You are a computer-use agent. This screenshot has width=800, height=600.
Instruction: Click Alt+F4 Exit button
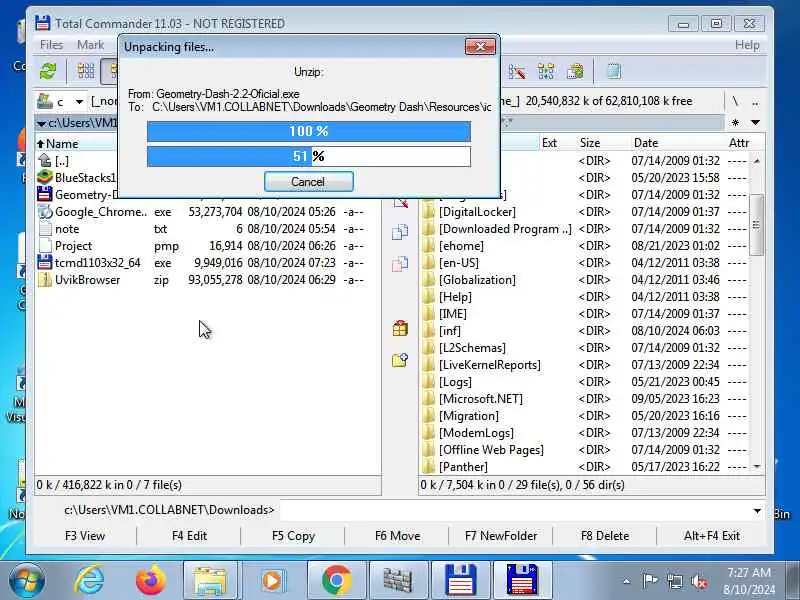pyautogui.click(x=712, y=536)
